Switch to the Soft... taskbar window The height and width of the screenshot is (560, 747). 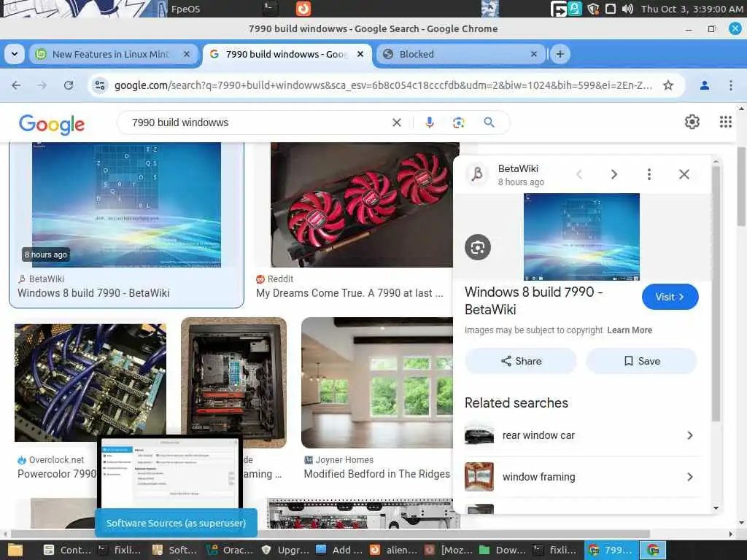pos(174,551)
